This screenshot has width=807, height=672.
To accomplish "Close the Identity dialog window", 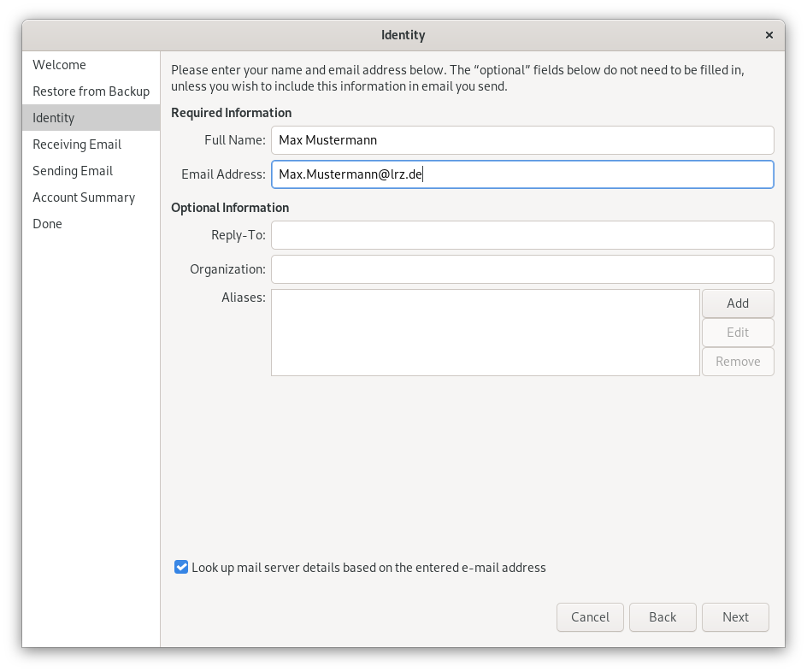I will (x=769, y=35).
